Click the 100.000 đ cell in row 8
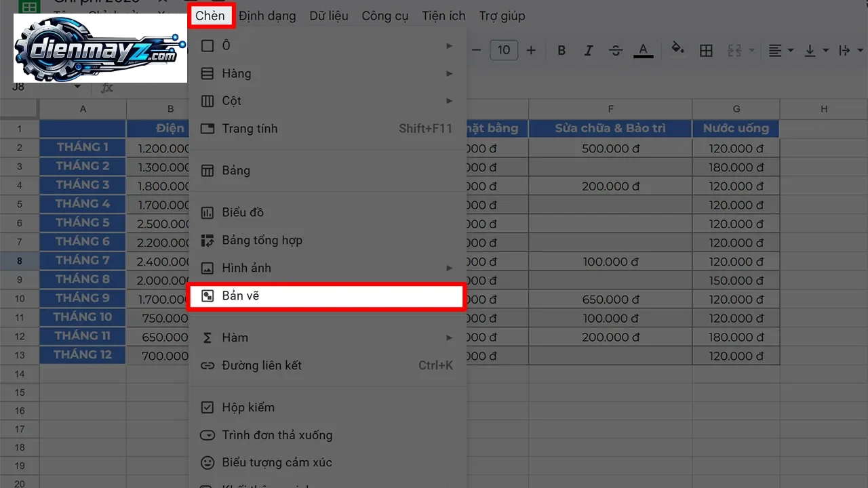The width and height of the screenshot is (868, 488). pyautogui.click(x=610, y=261)
